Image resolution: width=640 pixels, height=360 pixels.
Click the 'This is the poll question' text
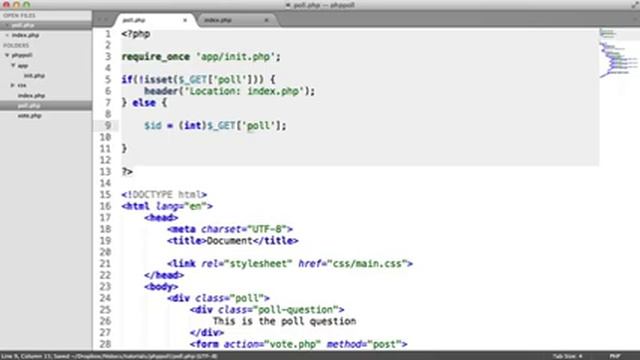click(284, 321)
